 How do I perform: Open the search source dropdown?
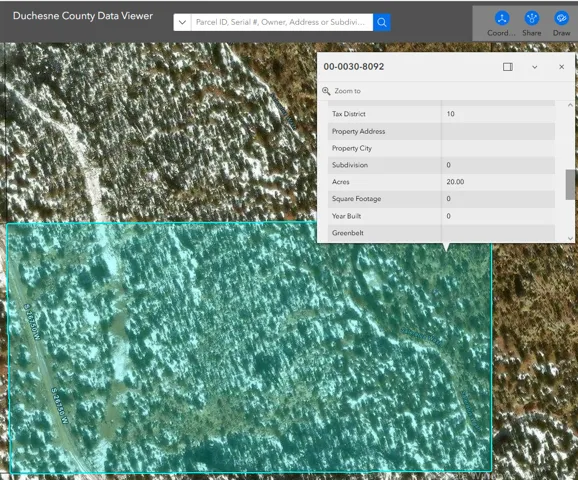[x=182, y=22]
